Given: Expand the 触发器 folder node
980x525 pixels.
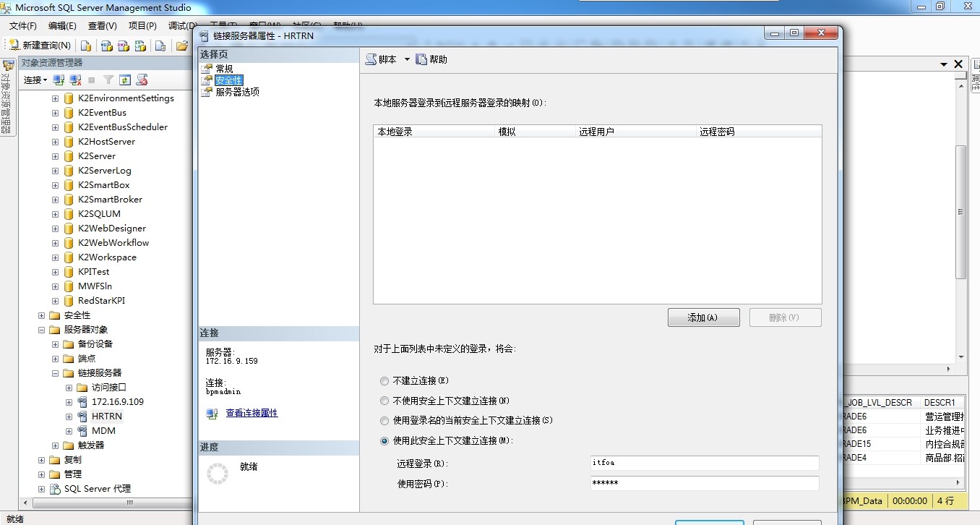Looking at the screenshot, I should pyautogui.click(x=56, y=445).
